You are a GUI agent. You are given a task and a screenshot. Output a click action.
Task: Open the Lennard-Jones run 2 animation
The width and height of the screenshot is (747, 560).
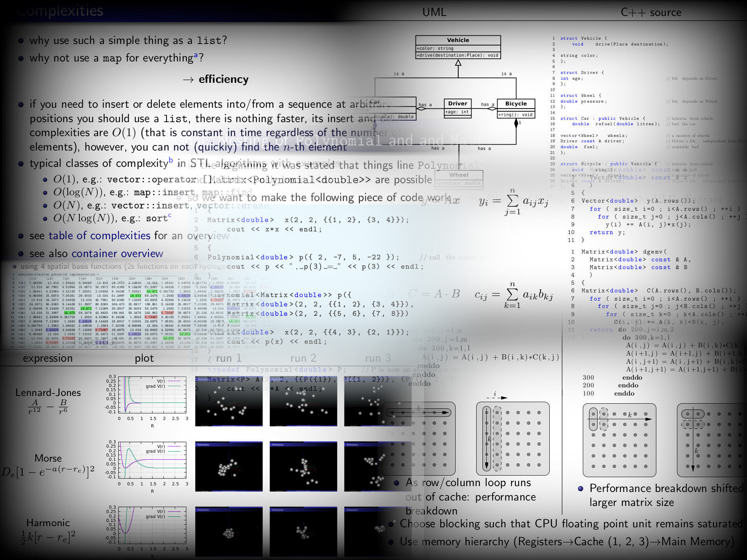[x=303, y=401]
